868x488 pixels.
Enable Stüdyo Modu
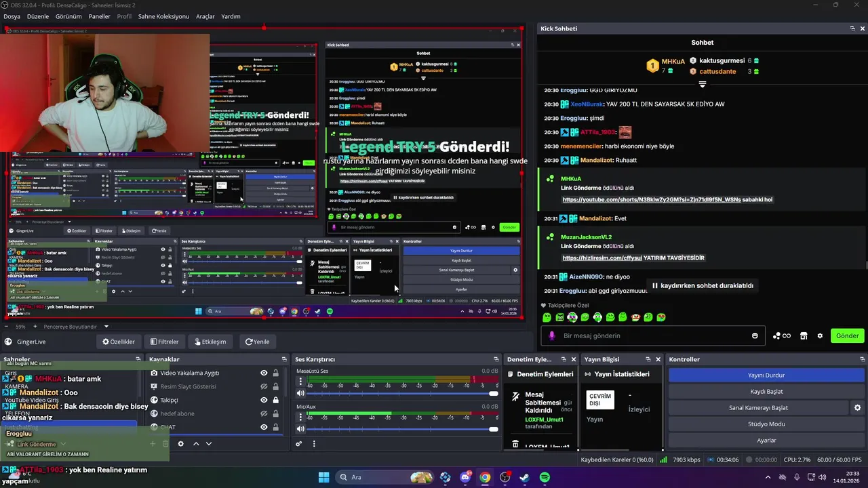tap(766, 424)
